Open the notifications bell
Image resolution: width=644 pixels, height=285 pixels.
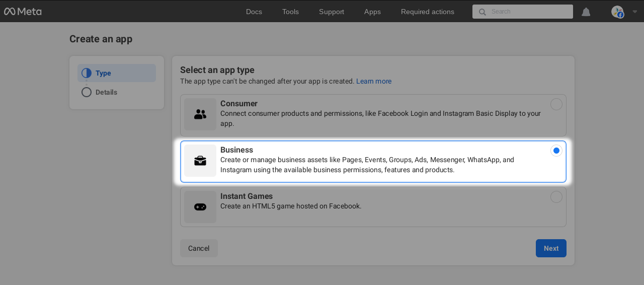click(586, 12)
